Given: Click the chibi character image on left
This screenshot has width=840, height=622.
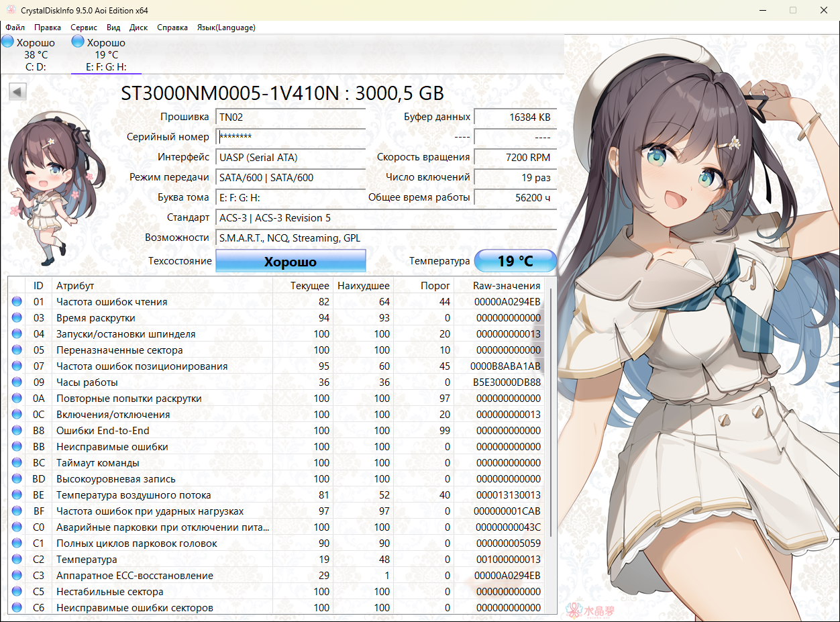Looking at the screenshot, I should tap(46, 188).
